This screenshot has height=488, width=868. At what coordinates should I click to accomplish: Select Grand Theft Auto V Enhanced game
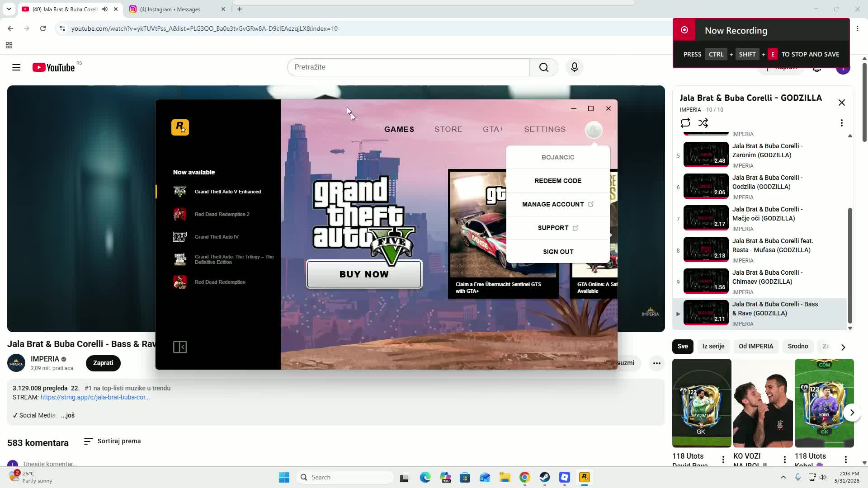tap(218, 192)
